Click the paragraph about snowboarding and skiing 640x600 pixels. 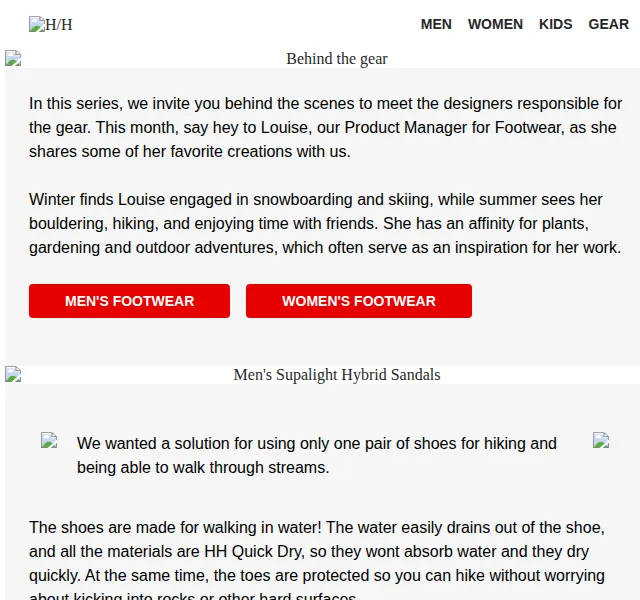point(325,224)
